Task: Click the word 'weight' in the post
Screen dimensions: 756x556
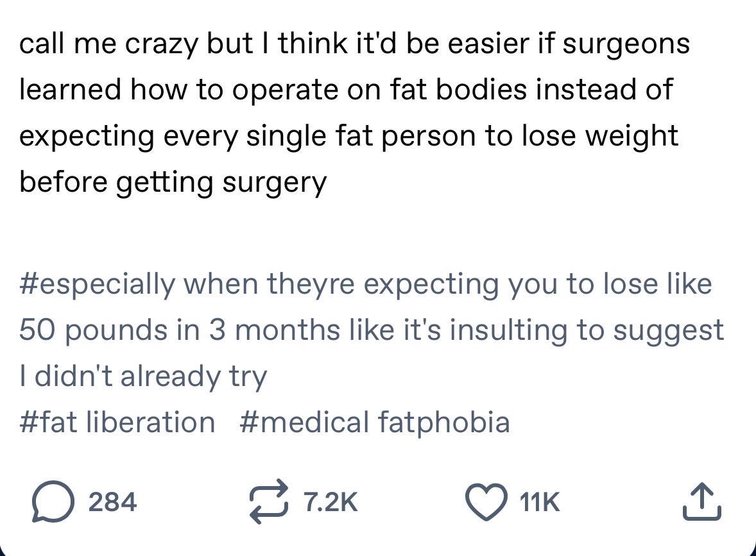Action: [x=631, y=137]
